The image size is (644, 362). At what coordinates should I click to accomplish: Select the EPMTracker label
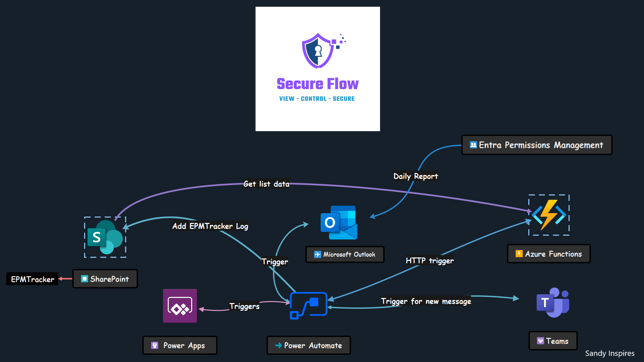coord(32,279)
